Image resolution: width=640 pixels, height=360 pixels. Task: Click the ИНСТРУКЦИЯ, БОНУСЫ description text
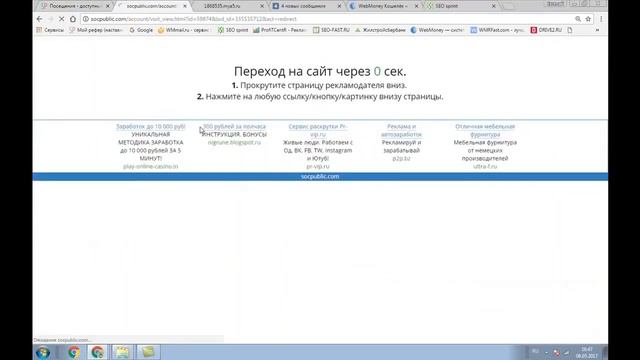[234, 134]
